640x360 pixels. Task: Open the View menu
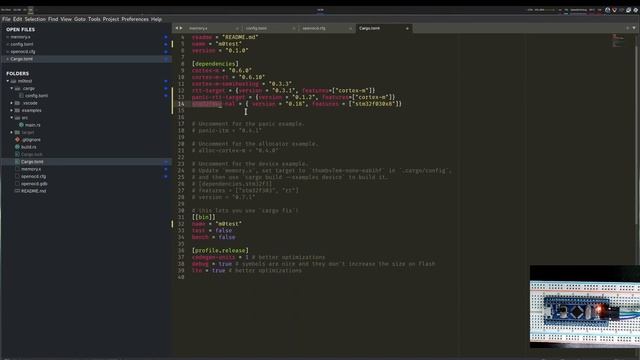click(66, 19)
